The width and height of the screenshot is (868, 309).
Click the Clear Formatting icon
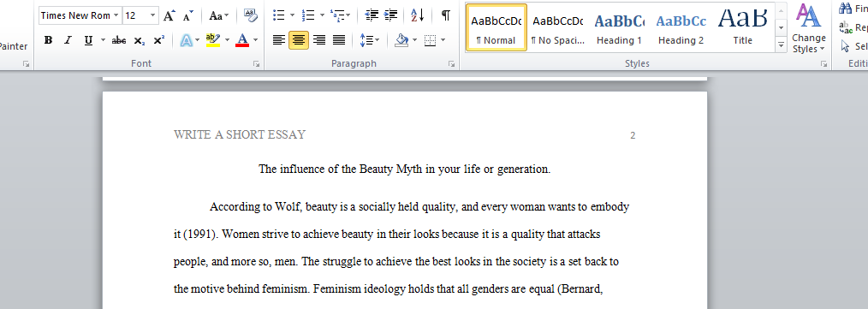coord(250,15)
